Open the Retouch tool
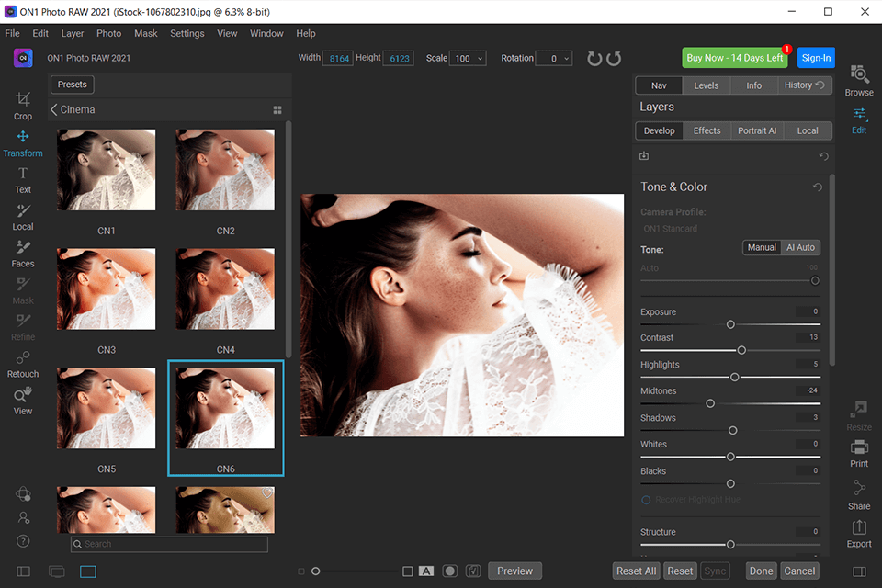The width and height of the screenshot is (882, 588). click(23, 362)
